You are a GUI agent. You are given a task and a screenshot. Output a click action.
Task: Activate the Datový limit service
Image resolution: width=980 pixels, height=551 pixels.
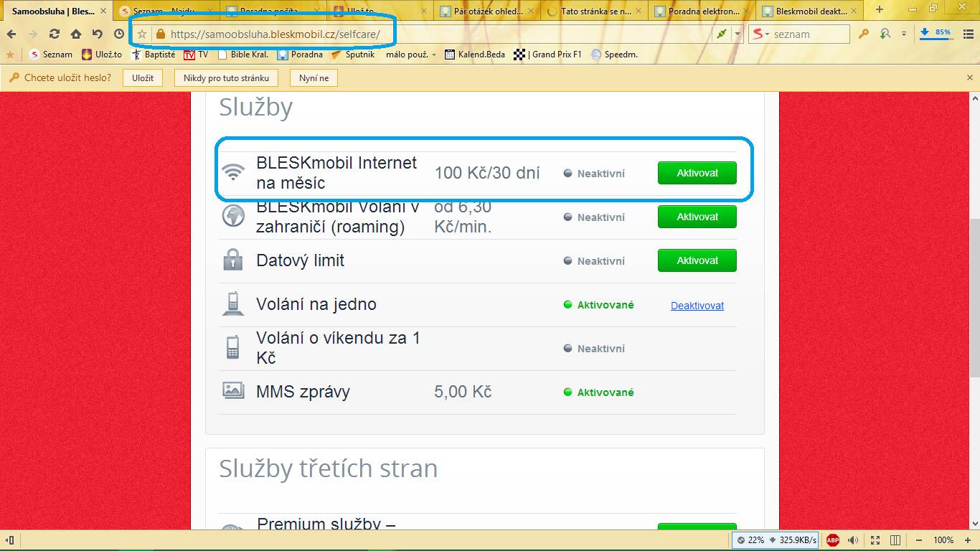tap(697, 260)
